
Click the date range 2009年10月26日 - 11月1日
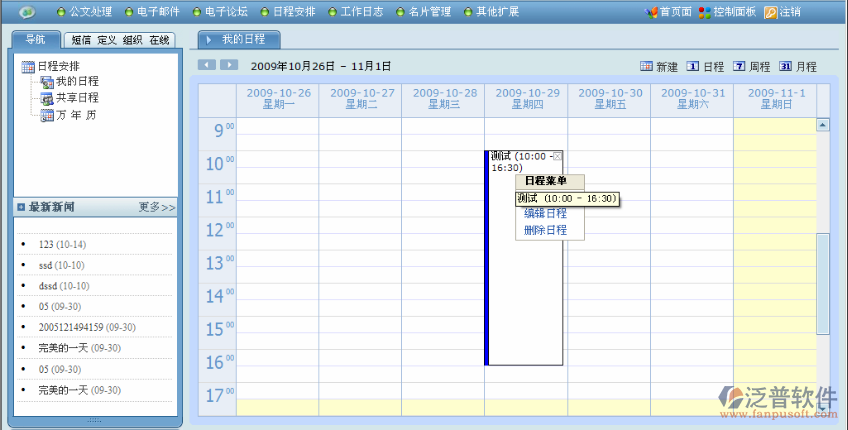[321, 67]
